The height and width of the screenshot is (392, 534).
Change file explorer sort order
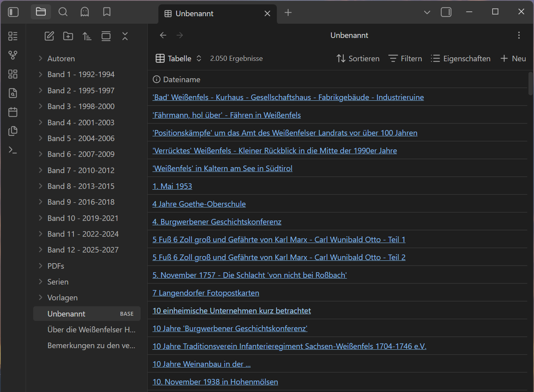(x=87, y=36)
